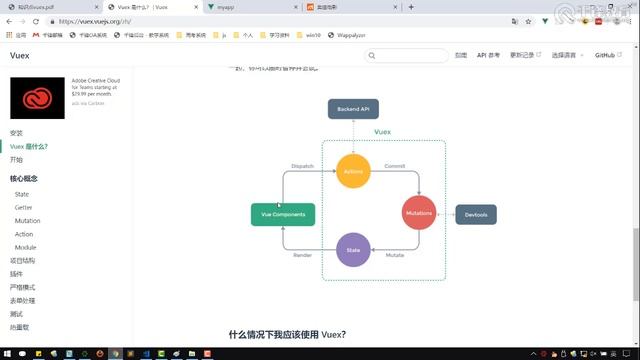Select the Vuex 是什么 browser tab
The height and width of the screenshot is (360, 640).
[x=153, y=7]
